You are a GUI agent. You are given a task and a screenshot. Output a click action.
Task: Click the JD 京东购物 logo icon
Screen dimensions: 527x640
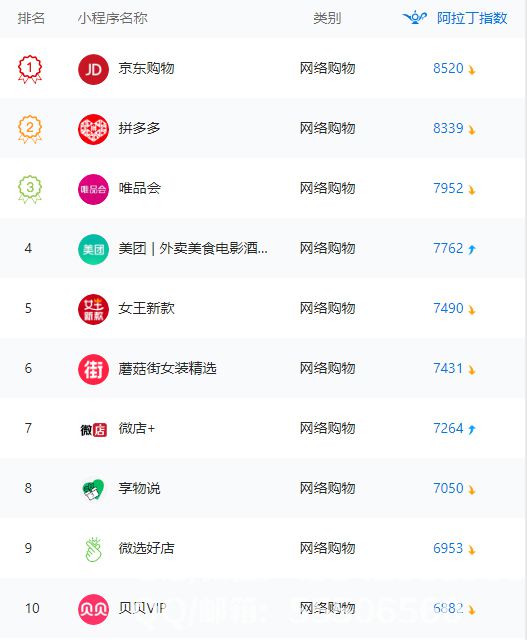point(93,69)
